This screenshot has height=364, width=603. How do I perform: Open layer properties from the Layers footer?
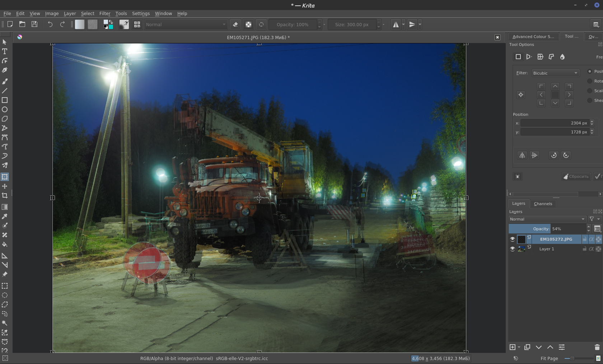click(x=562, y=347)
